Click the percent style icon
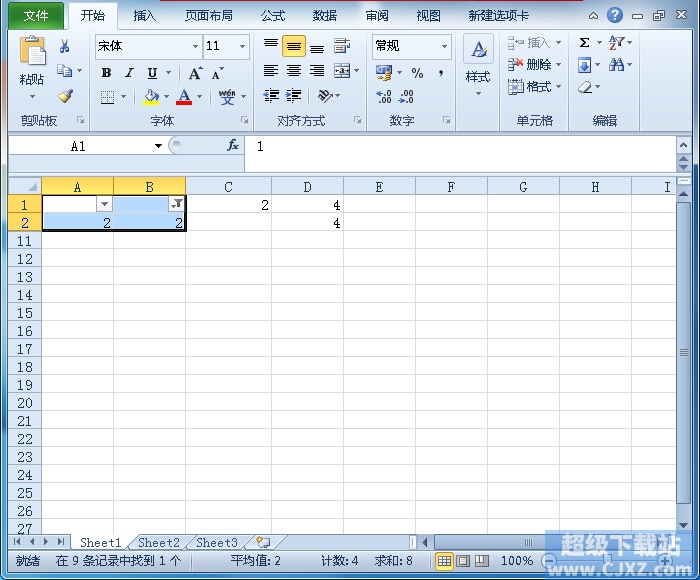This screenshot has width=700, height=580. point(417,73)
